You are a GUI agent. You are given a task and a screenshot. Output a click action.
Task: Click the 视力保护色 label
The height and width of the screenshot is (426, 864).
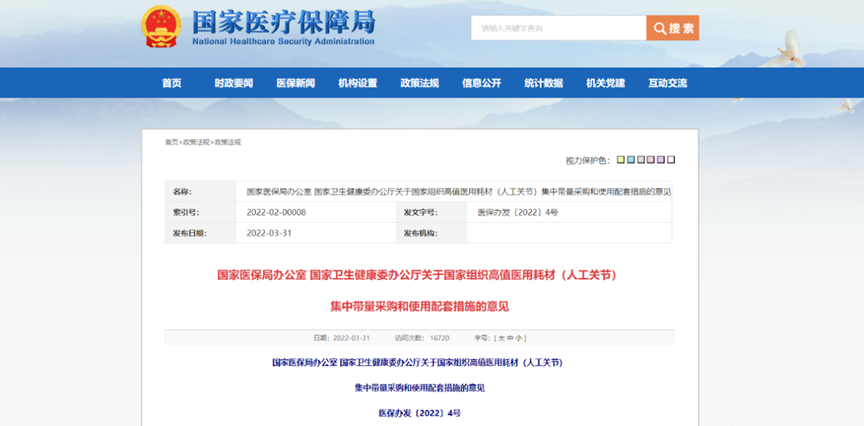click(x=587, y=160)
